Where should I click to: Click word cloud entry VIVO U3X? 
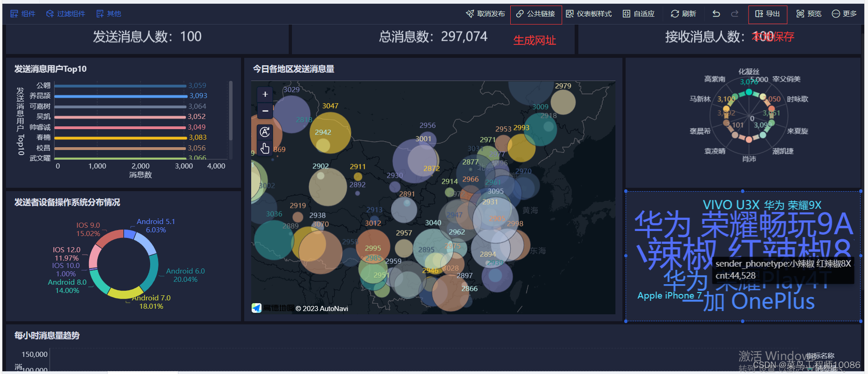pyautogui.click(x=731, y=205)
